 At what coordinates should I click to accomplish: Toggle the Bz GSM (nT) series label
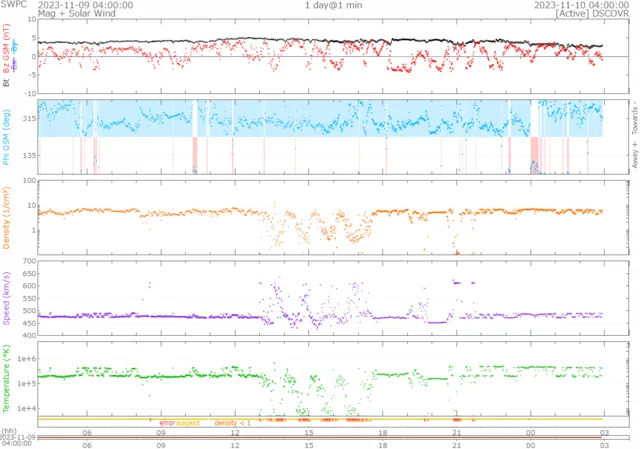pyautogui.click(x=6, y=47)
